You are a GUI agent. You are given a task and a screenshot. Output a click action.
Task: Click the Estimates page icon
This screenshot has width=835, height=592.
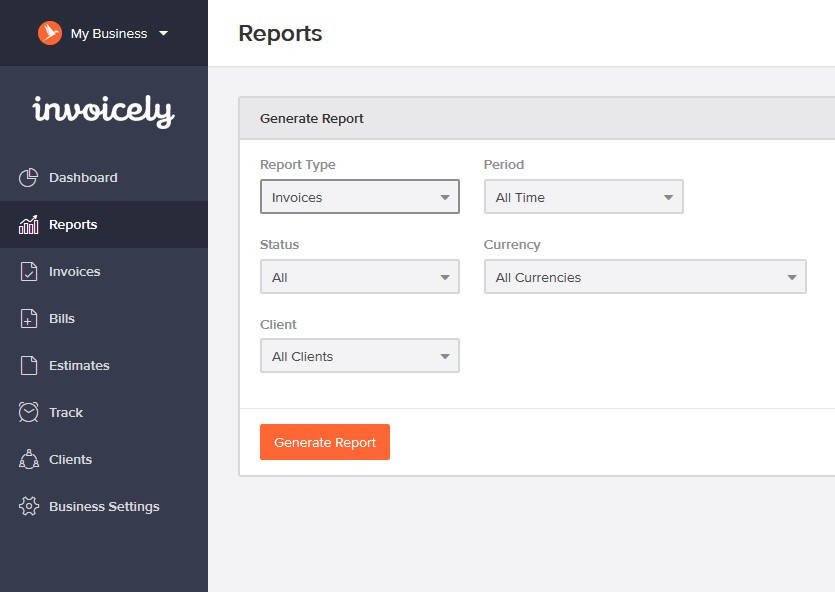tap(29, 366)
